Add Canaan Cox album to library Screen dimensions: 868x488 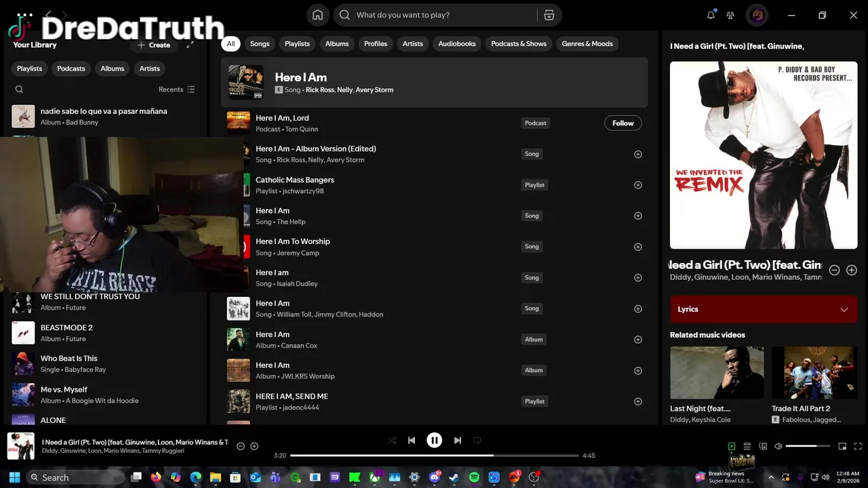[x=637, y=340]
